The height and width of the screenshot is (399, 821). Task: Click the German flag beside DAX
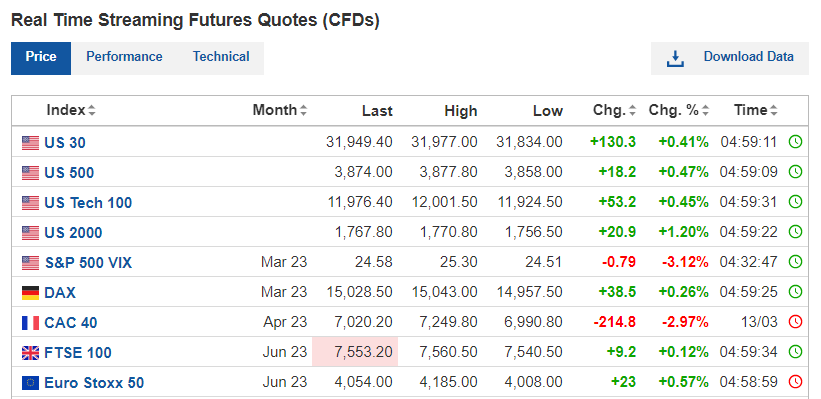click(30, 293)
